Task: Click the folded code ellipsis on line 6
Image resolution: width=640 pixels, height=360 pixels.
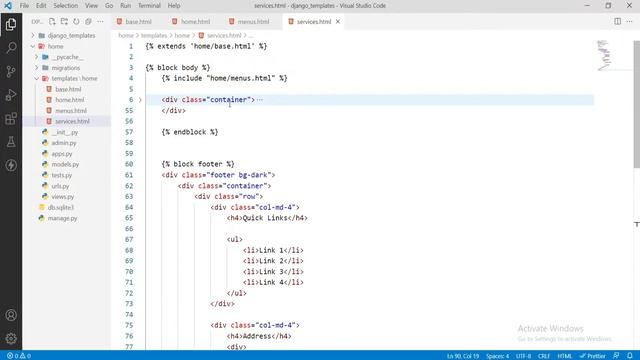Action: (x=260, y=100)
